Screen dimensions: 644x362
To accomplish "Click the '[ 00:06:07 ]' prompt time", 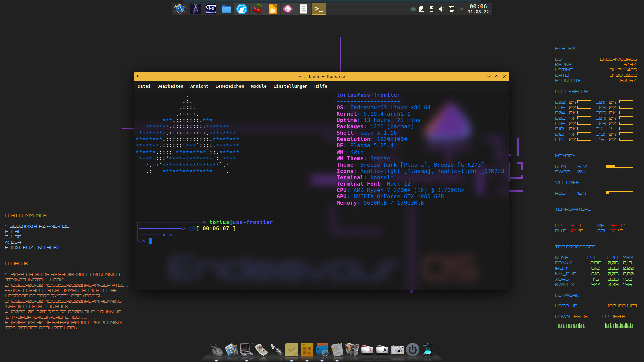I will point(216,229).
